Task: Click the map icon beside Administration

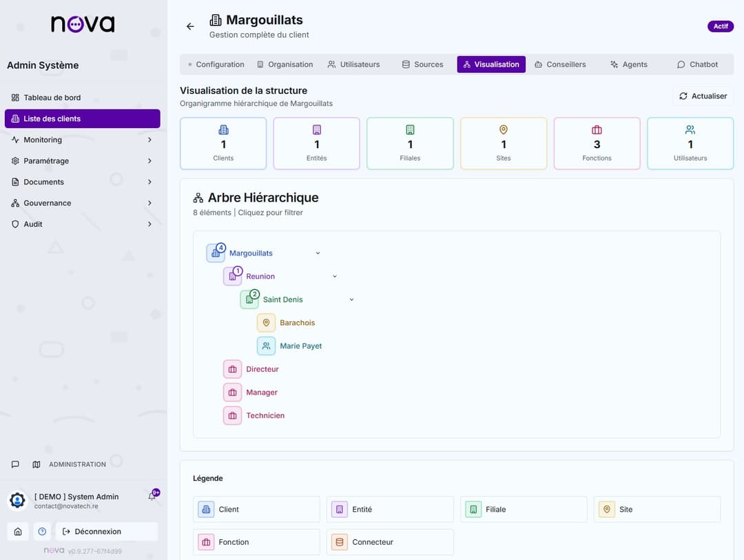Action: pyautogui.click(x=37, y=464)
